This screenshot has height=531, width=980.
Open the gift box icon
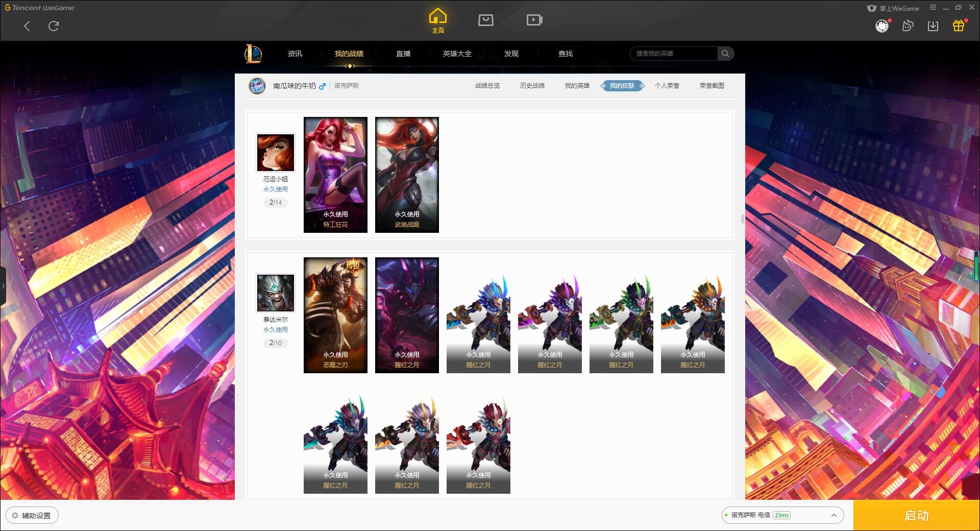pos(959,26)
